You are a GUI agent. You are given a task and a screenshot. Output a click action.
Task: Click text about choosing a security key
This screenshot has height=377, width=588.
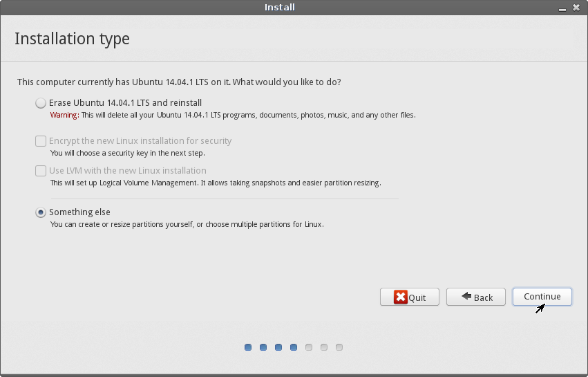click(x=128, y=153)
